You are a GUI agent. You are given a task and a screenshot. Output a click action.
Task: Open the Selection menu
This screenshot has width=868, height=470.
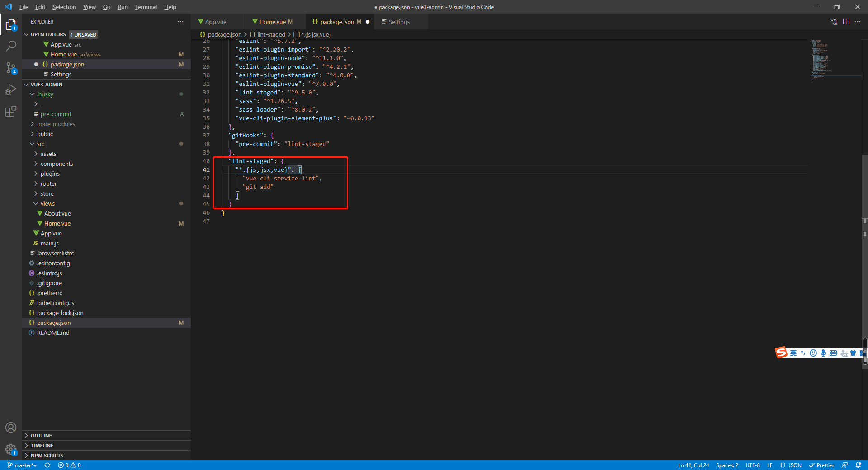pos(64,7)
